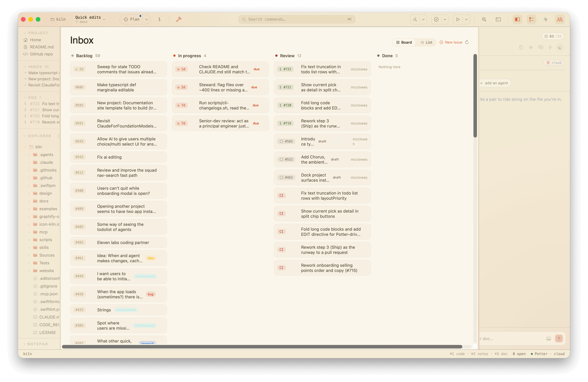Toggle the issues checklist panel button

coord(531,19)
